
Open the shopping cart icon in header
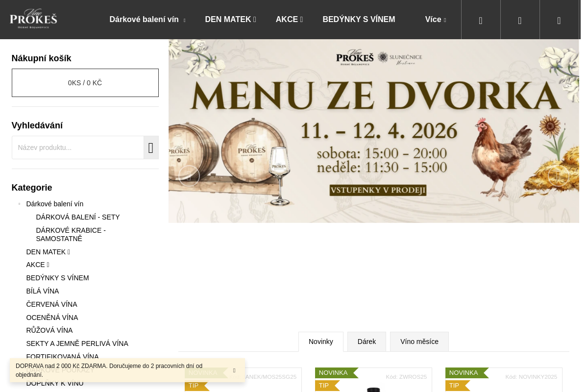(x=559, y=21)
